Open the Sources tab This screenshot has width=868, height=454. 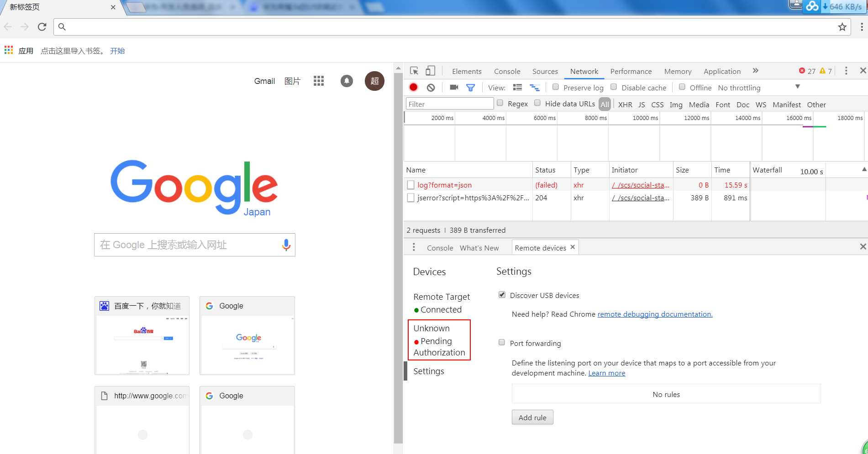coord(545,71)
